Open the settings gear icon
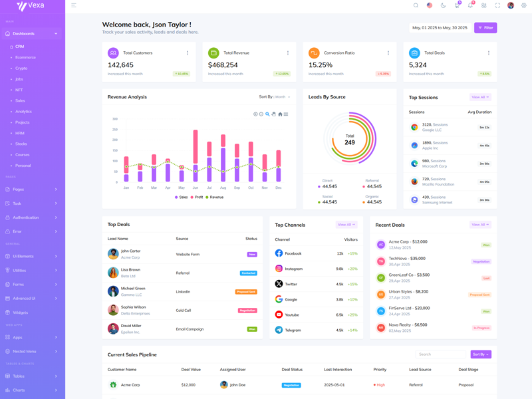The image size is (532, 399). pyautogui.click(x=523, y=5)
